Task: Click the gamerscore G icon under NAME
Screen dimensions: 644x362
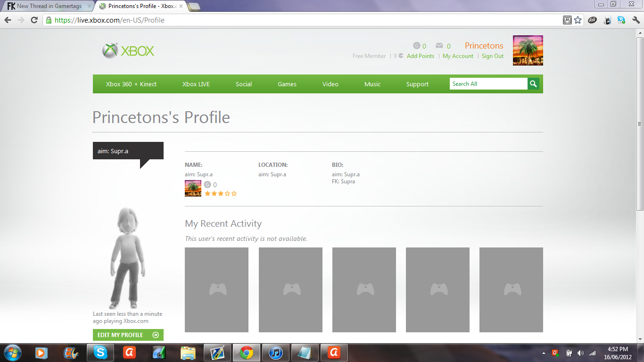Action: (x=207, y=185)
